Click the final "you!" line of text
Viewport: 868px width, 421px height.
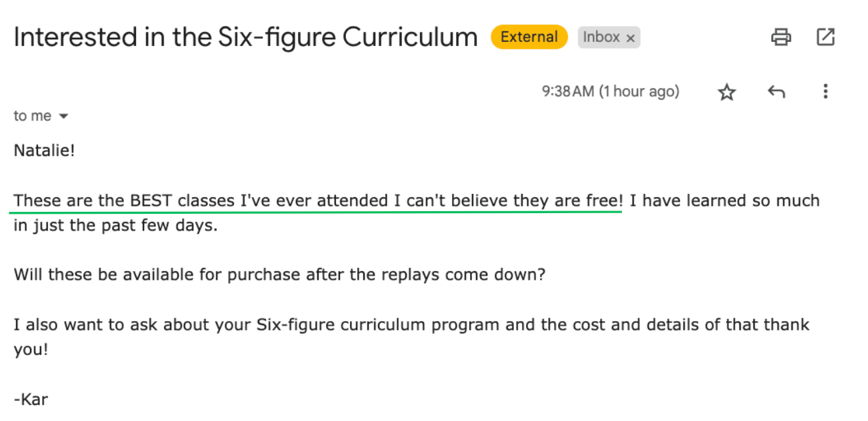coord(31,350)
